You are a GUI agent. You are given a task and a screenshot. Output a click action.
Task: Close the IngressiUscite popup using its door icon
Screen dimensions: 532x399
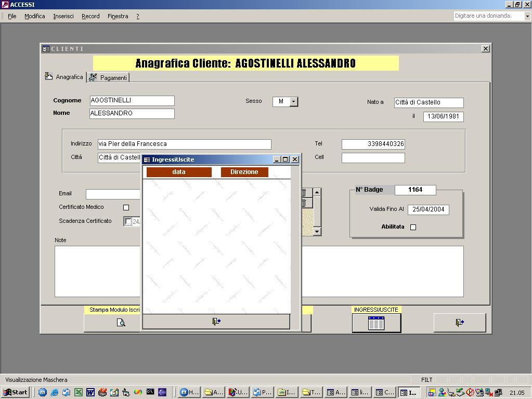click(216, 322)
